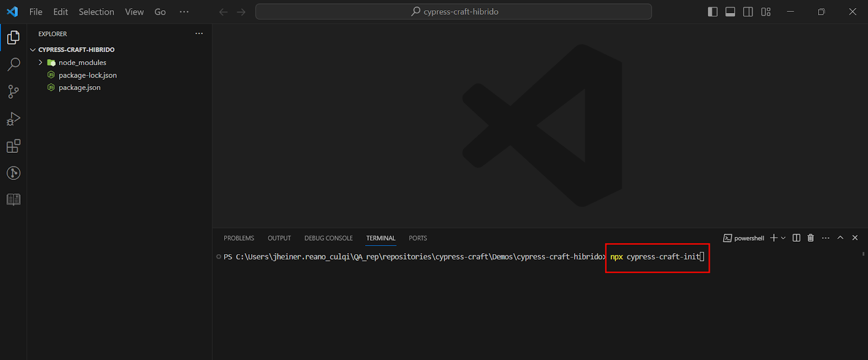Switch to the PORTS tab
The height and width of the screenshot is (360, 868).
point(418,238)
